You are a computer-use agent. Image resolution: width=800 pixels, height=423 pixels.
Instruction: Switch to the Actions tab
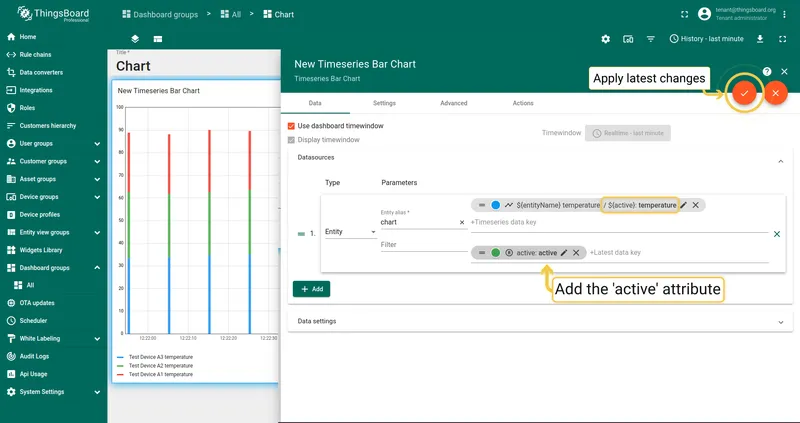pos(523,103)
